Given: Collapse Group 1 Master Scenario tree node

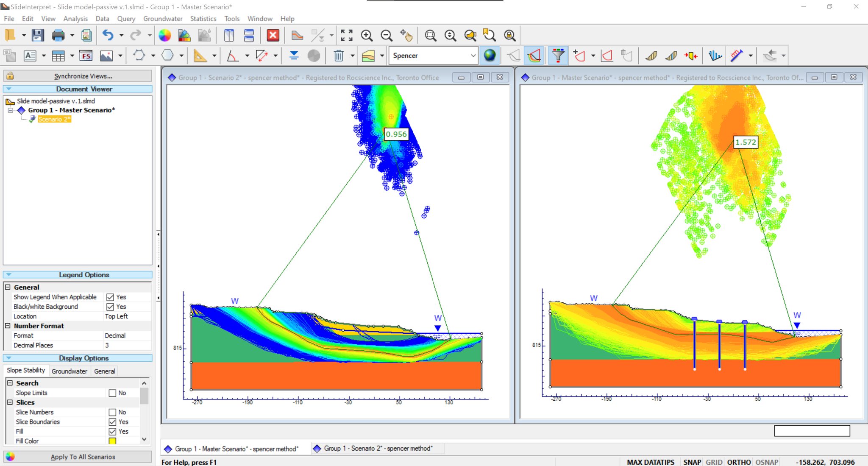Looking at the screenshot, I should pos(11,110).
